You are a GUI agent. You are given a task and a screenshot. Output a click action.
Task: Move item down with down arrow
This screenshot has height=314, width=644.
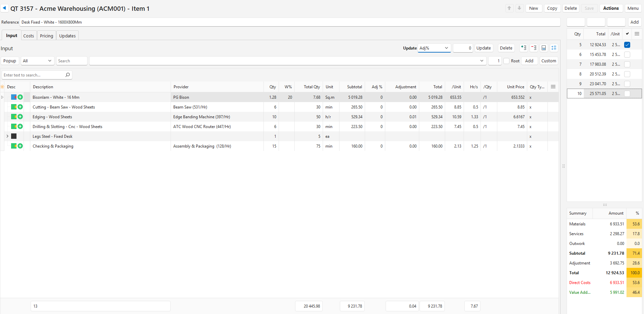coord(520,8)
